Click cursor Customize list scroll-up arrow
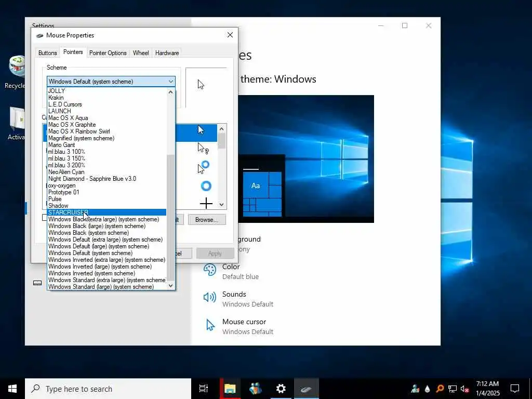Screen dimensions: 532x399 (221, 129)
